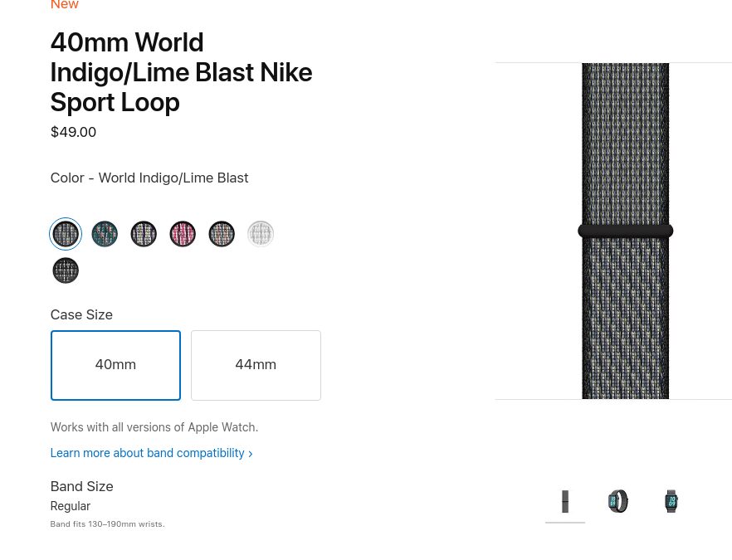
Task: Click the chevron after the band compatibility link
Action: (x=251, y=454)
